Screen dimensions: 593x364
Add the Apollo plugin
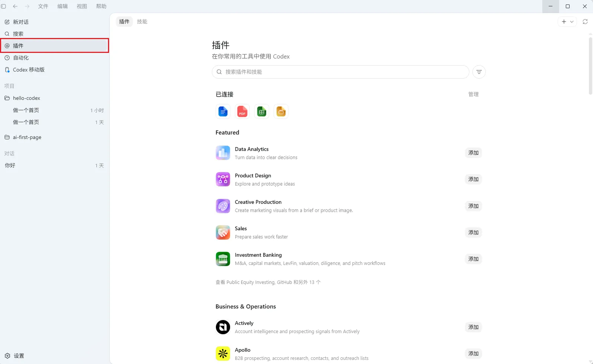click(474, 354)
